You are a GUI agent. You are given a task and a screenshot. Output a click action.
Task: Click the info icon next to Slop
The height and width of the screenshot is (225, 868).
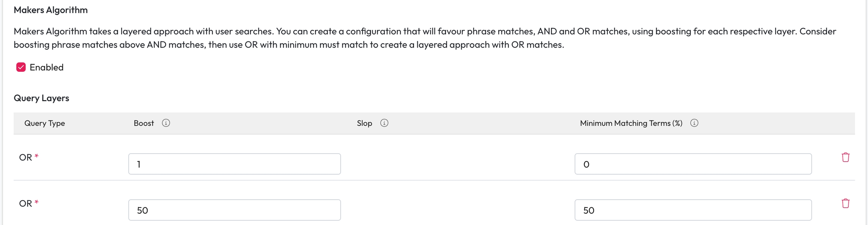pyautogui.click(x=384, y=123)
